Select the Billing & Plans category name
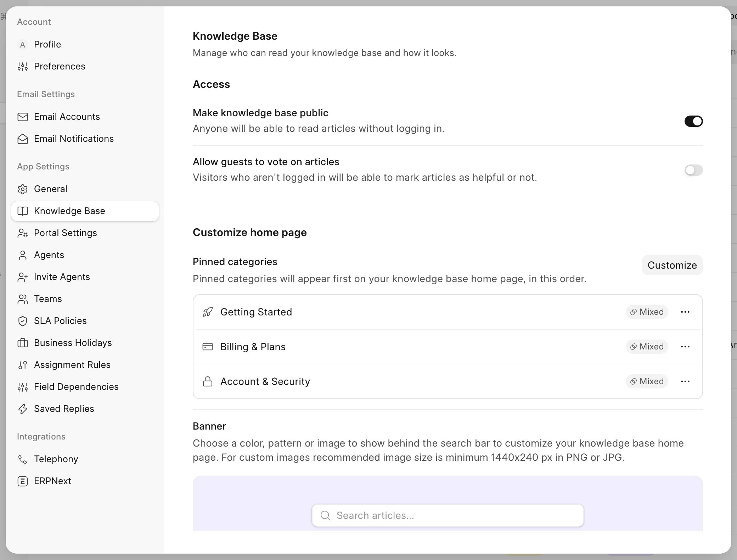This screenshot has width=737, height=560. pos(253,347)
